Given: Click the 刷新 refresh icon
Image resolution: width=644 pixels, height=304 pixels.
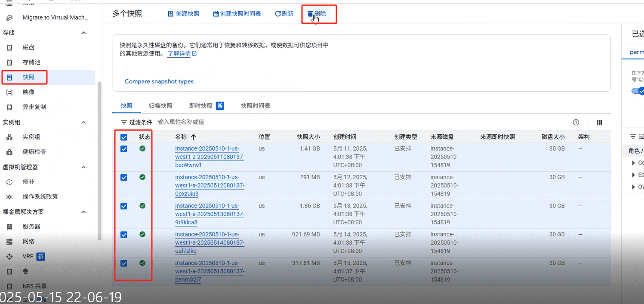Looking at the screenshot, I should tap(278, 14).
